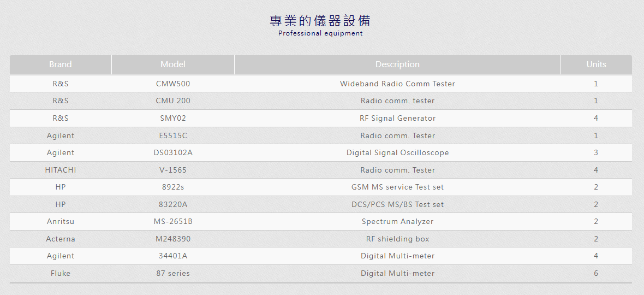644x295 pixels.
Task: Click units value in the M248390 row
Action: point(596,239)
